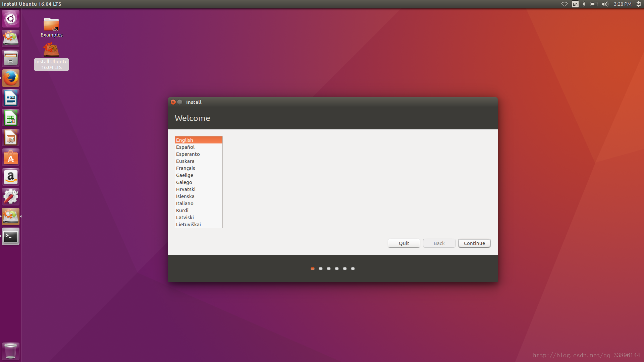
Task: Launch Firefox web browser
Action: (11, 78)
